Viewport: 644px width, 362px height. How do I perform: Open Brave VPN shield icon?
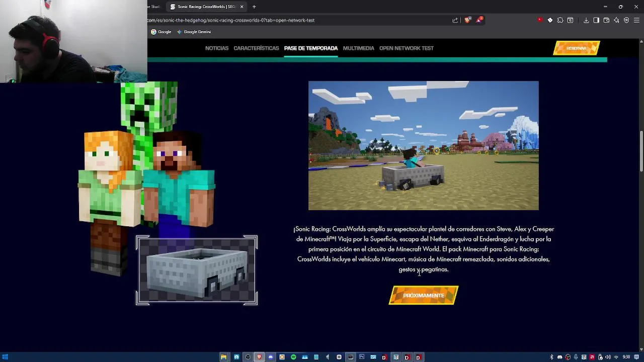[626, 20]
